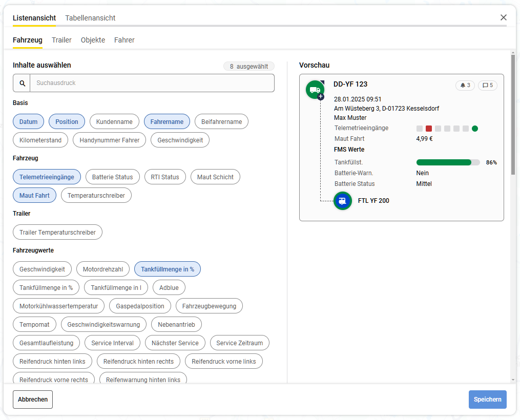Deselect the Datum chip

[29, 122]
